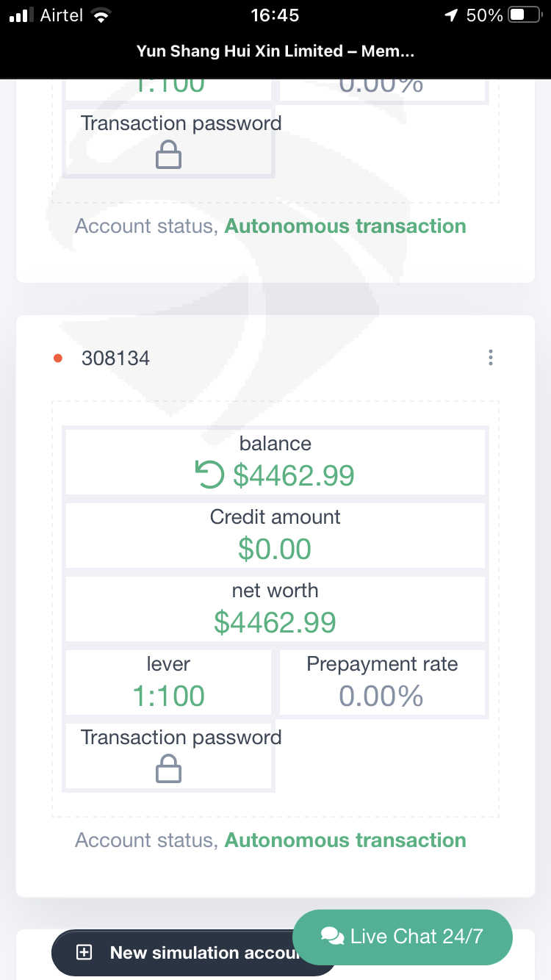Image resolution: width=551 pixels, height=980 pixels.
Task: Tap the Yun Shang Hui Xin Limited page title
Action: tap(275, 51)
